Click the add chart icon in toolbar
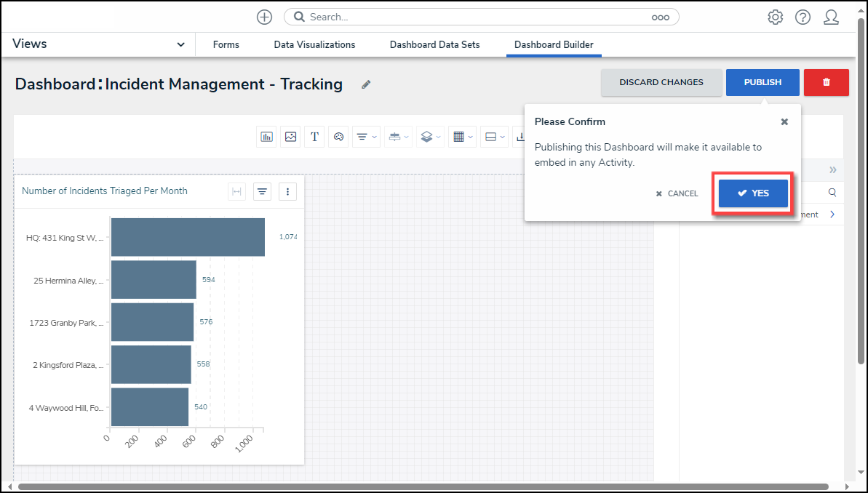Screen dimensions: 868x493 pos(267,137)
